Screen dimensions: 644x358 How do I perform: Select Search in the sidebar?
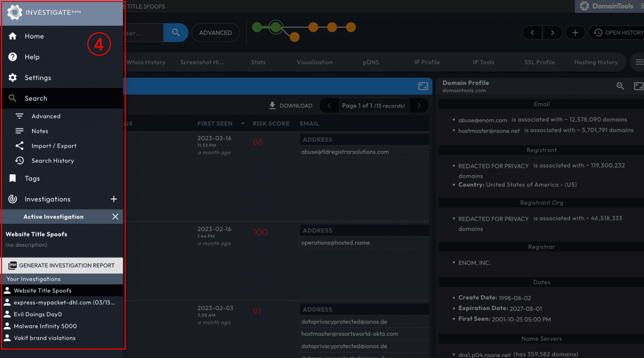[62, 98]
